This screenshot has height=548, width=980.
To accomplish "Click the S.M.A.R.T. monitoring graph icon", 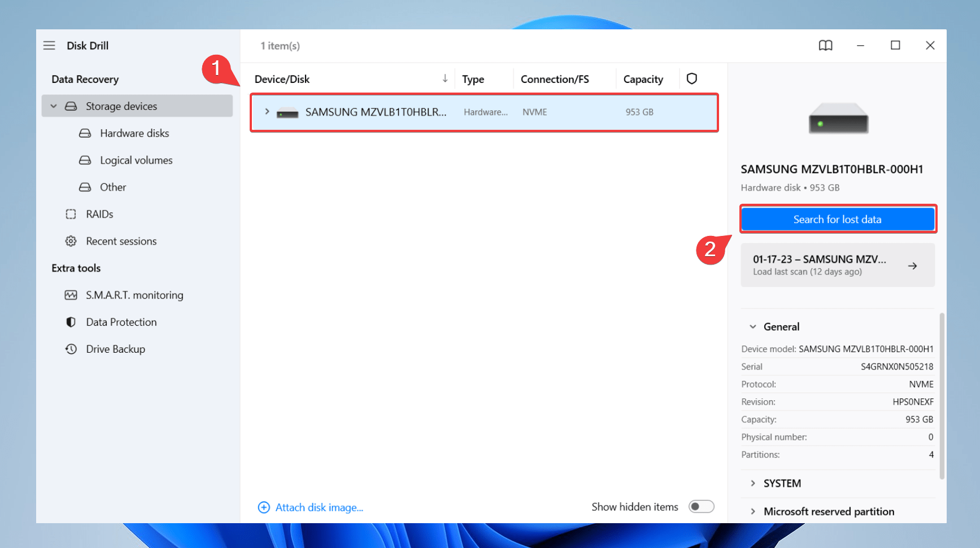I will [71, 295].
